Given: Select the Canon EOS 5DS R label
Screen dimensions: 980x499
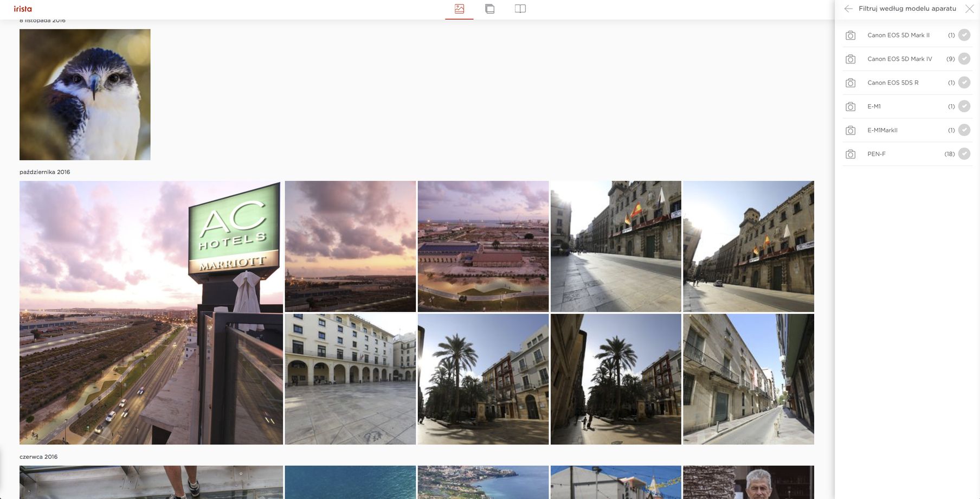Looking at the screenshot, I should click(x=893, y=83).
